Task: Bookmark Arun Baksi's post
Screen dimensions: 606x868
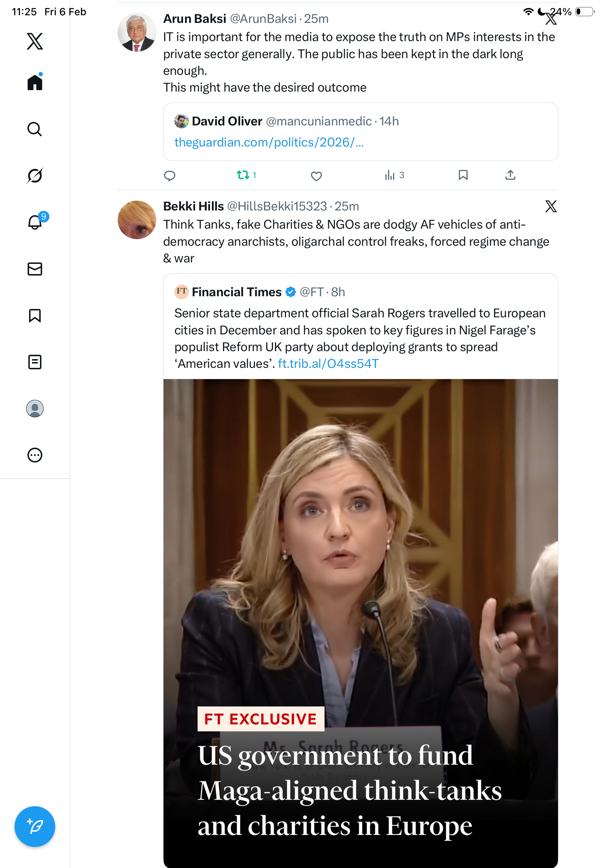Action: [463, 175]
